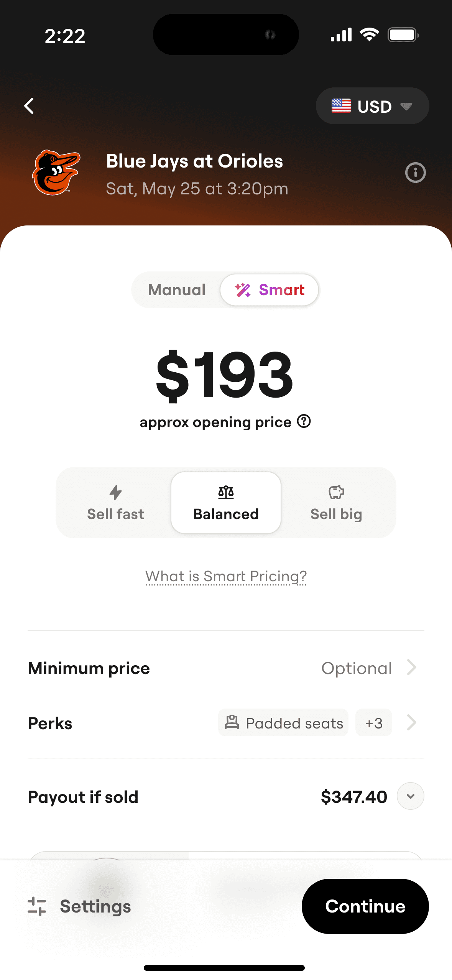This screenshot has height=980, width=452.
Task: Choose the Sell big strategy
Action: coord(336,502)
